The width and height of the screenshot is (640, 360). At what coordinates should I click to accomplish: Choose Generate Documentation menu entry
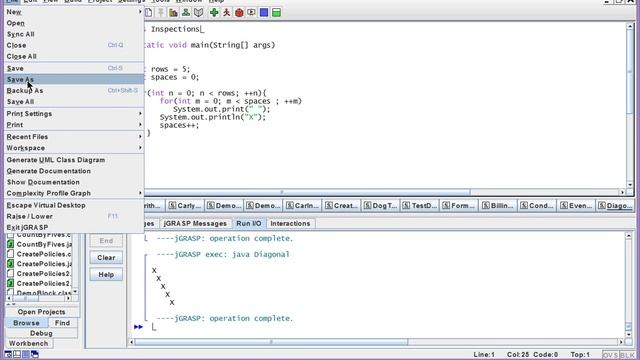click(x=74, y=171)
